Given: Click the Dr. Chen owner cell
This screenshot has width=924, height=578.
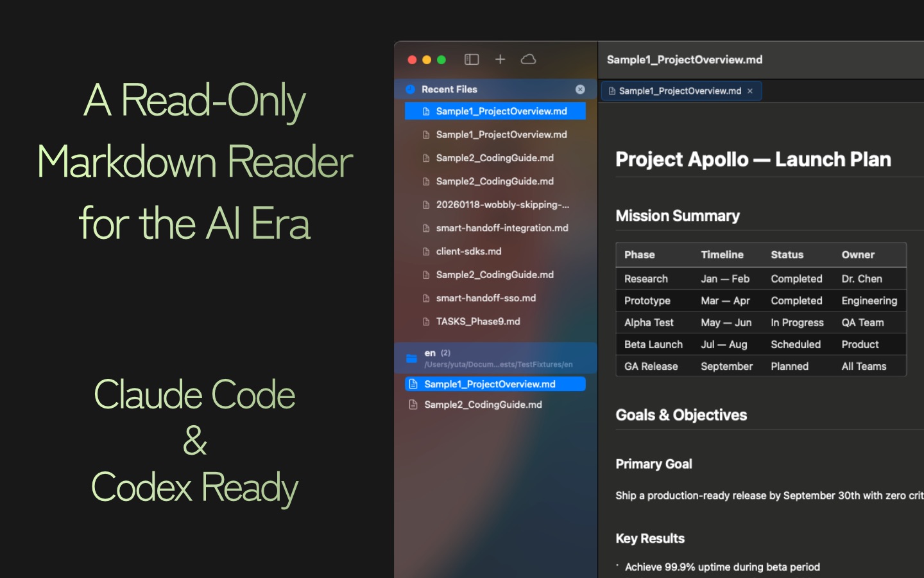Looking at the screenshot, I should 862,279.
